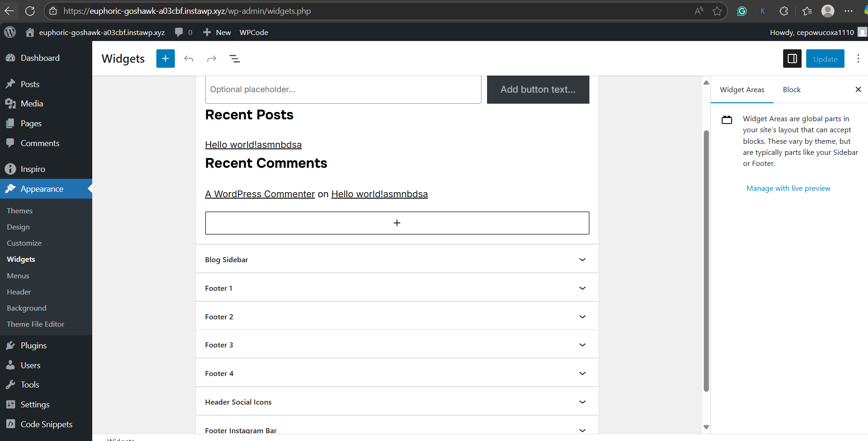Open the WPCode admin bar item
The width and height of the screenshot is (868, 441).
[254, 32]
